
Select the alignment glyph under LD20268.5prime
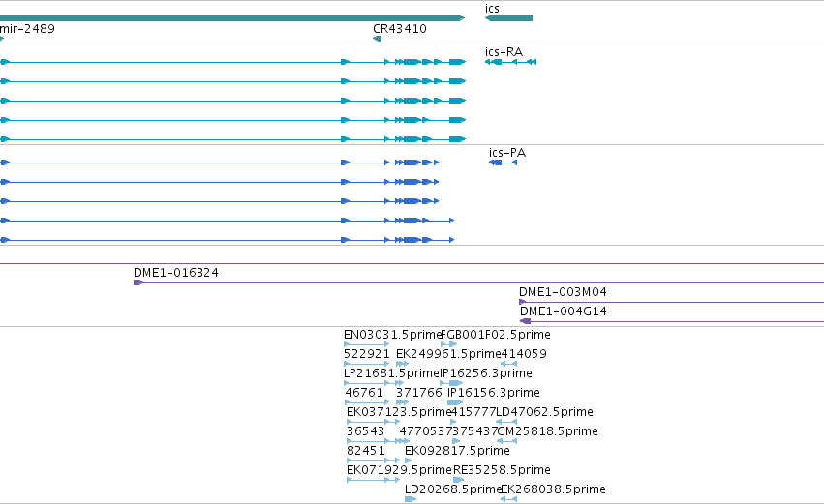(x=411, y=499)
